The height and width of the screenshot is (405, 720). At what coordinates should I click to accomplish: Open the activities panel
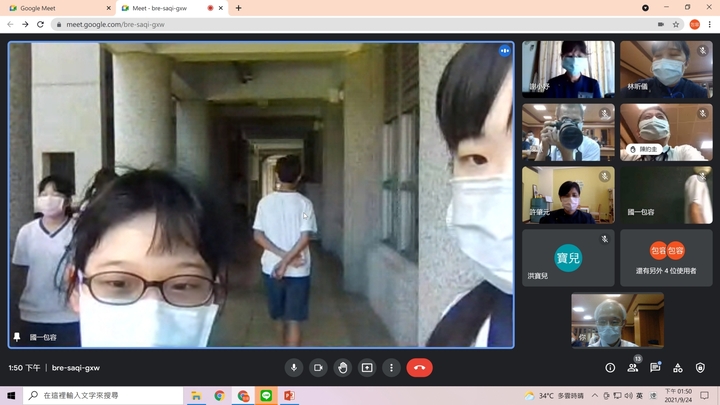pyautogui.click(x=677, y=367)
